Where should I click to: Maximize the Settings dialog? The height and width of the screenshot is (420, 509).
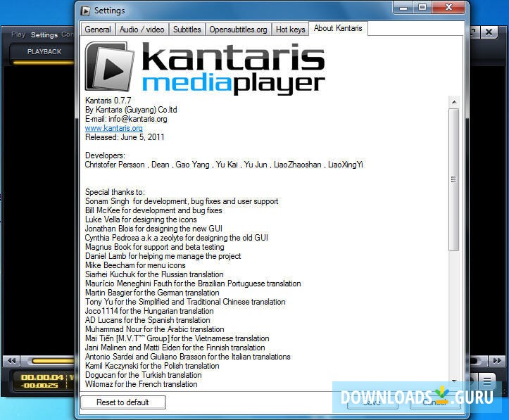422,8
